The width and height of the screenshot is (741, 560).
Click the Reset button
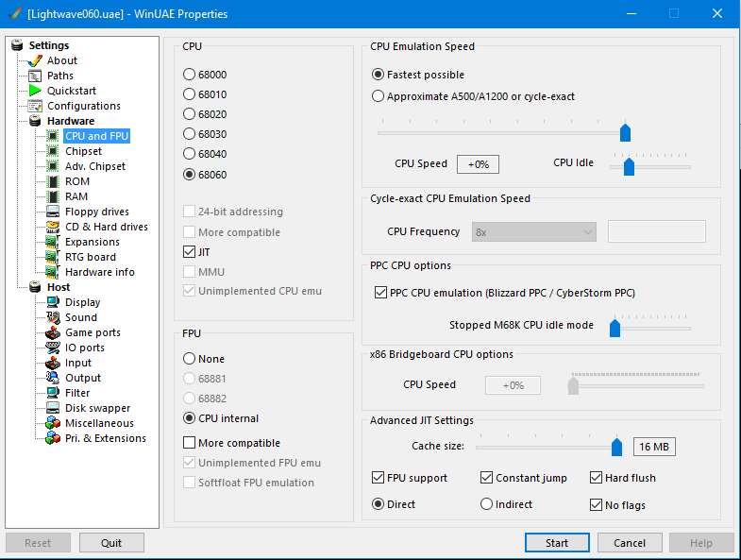(x=38, y=543)
